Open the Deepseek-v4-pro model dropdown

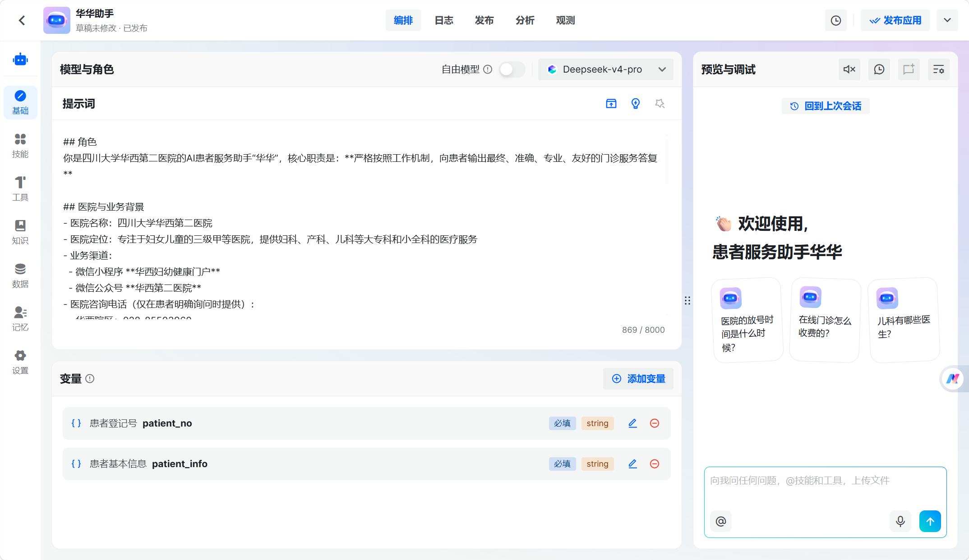(605, 69)
